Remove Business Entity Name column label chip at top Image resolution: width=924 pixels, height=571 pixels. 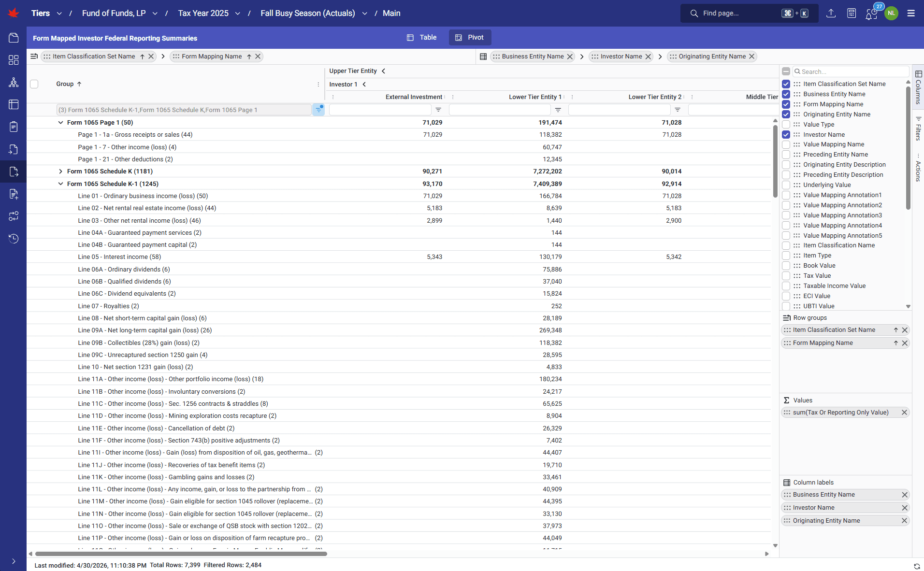570,57
